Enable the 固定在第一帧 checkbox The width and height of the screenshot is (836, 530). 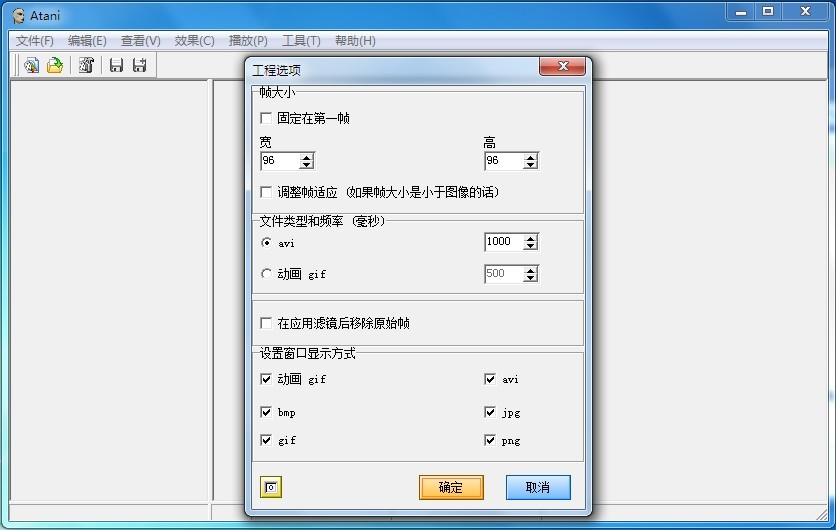pyautogui.click(x=266, y=118)
